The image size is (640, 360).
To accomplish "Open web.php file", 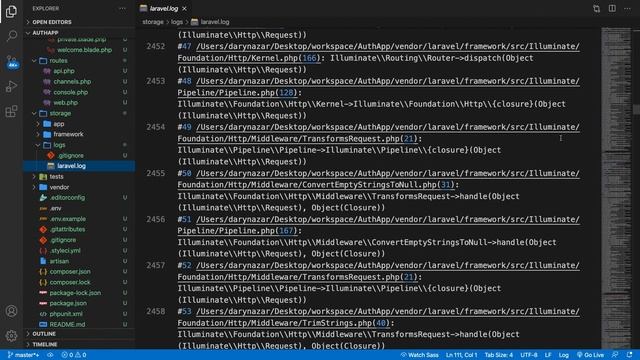I will 65,103.
